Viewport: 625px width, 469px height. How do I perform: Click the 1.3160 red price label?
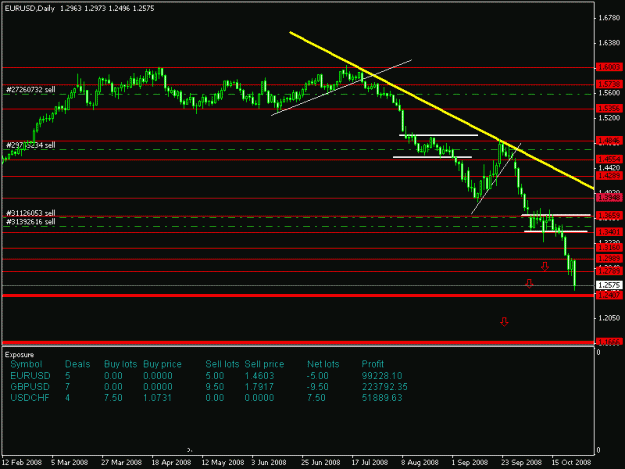[609, 247]
